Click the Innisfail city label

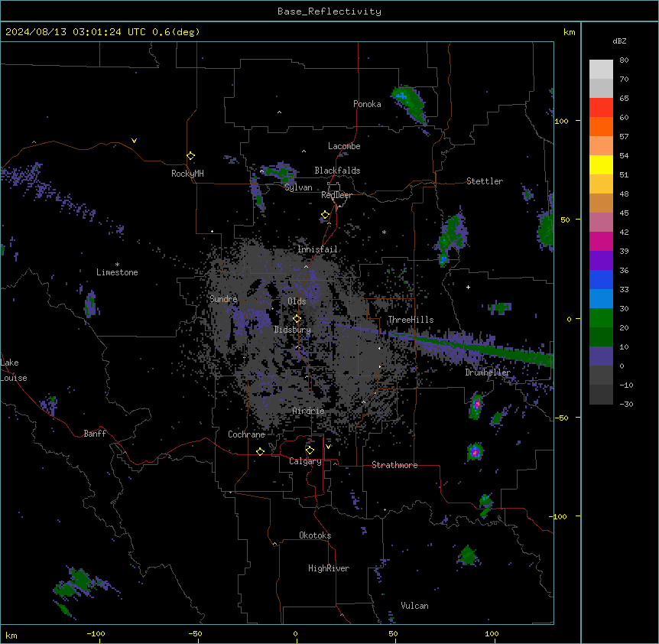[317, 249]
